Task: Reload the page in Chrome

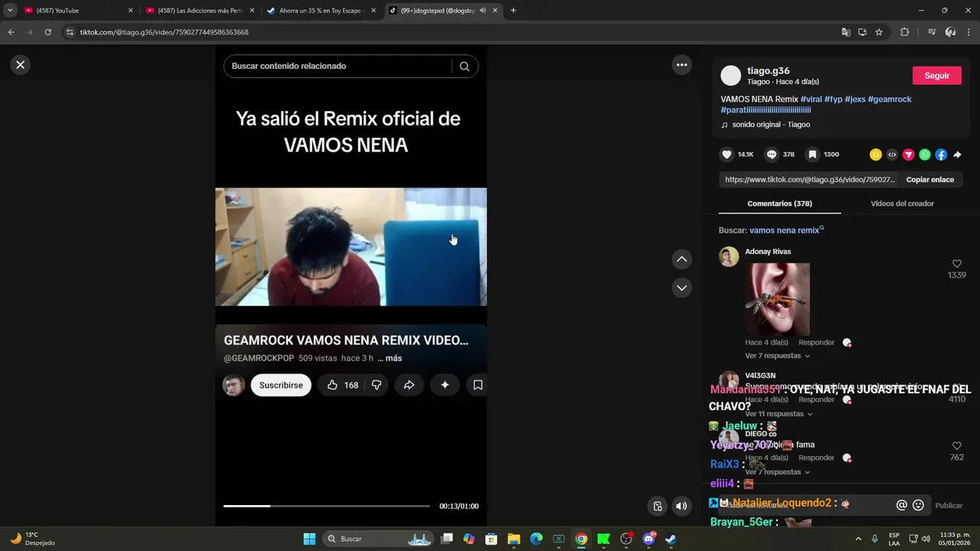Action: [x=47, y=32]
